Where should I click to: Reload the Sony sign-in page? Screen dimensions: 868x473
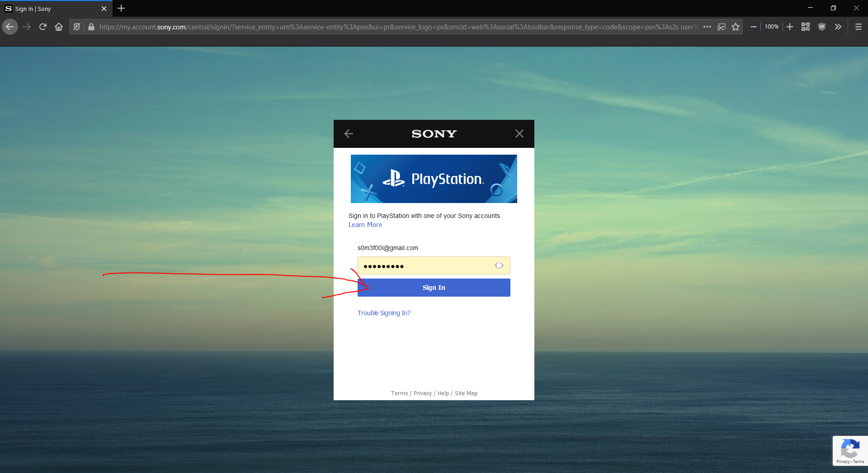(x=43, y=27)
